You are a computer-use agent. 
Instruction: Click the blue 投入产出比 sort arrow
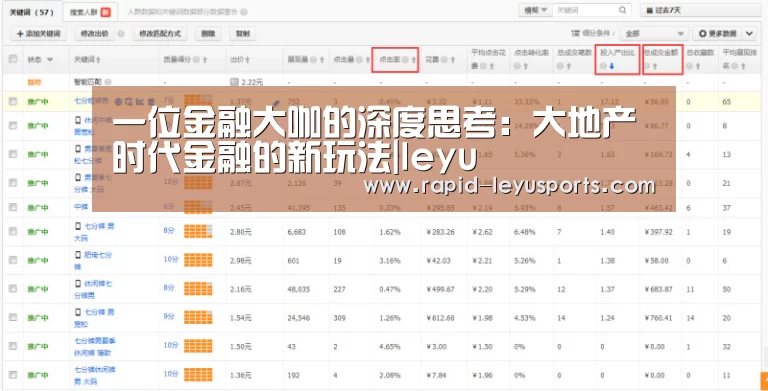click(x=612, y=66)
